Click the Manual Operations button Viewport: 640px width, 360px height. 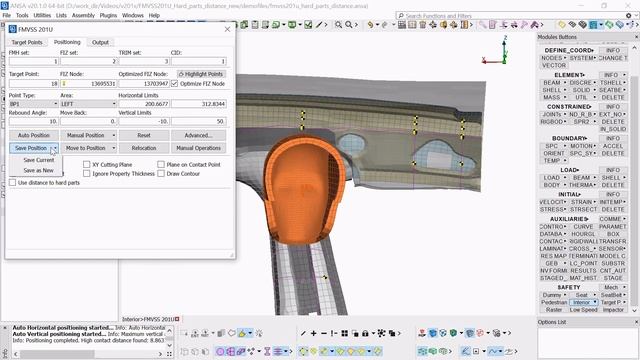[198, 148]
